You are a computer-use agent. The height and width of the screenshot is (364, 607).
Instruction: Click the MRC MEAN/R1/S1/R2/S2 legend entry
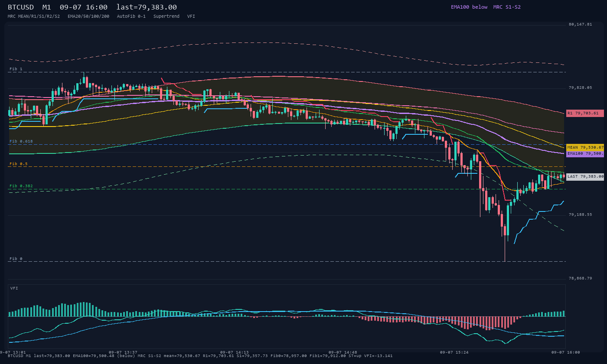click(x=34, y=16)
